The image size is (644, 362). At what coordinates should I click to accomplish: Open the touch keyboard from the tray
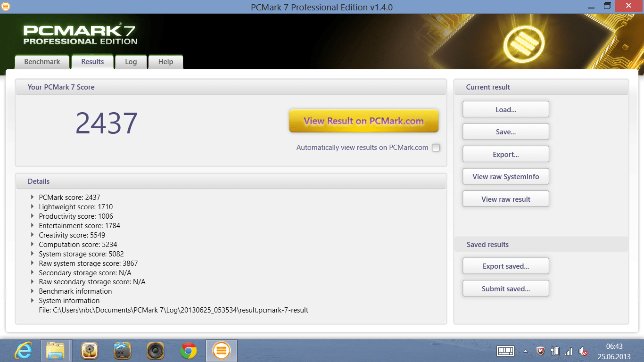click(505, 351)
